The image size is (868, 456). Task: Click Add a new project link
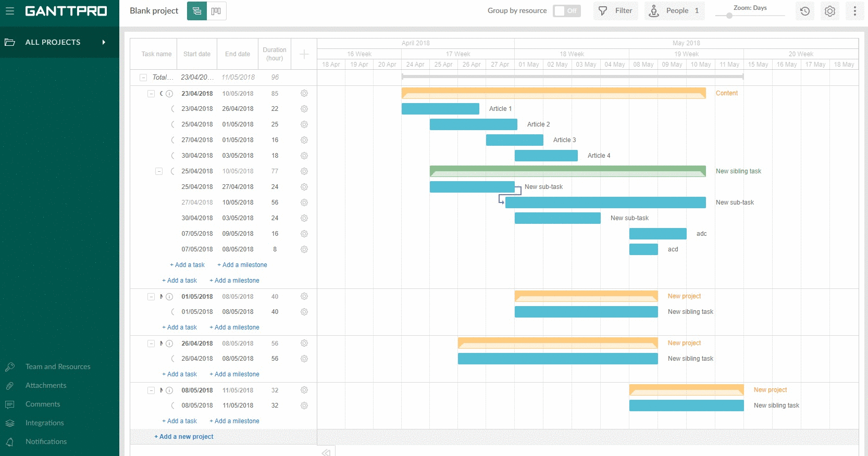(x=184, y=437)
